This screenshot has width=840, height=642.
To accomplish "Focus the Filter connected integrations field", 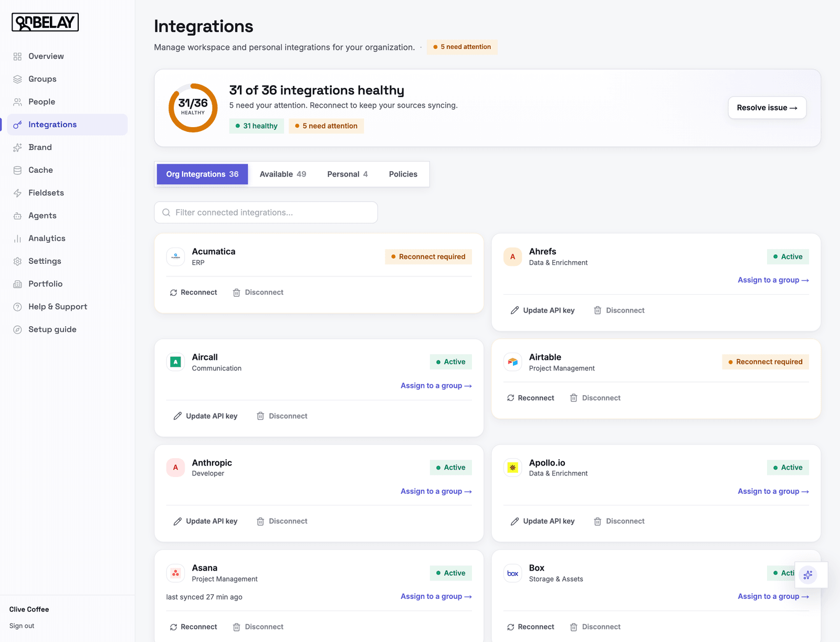I will (266, 212).
